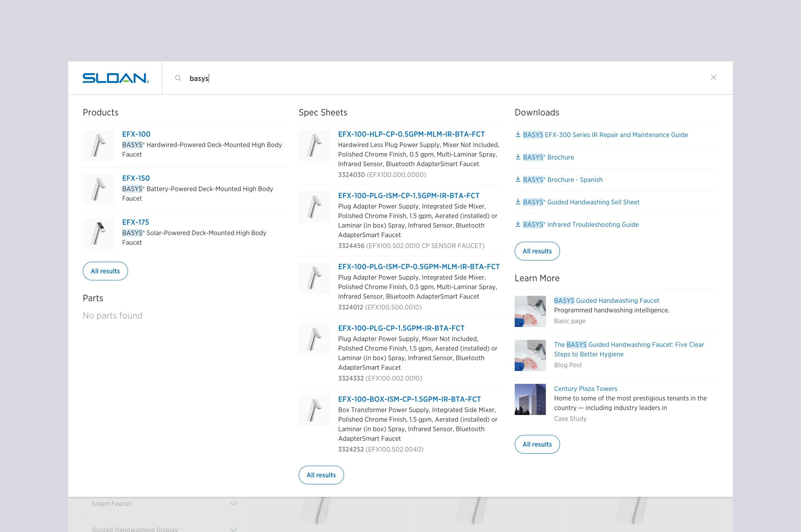
Task: Click thumbnail for EFX-100-HLP-CP spec sheet
Action: (x=314, y=145)
